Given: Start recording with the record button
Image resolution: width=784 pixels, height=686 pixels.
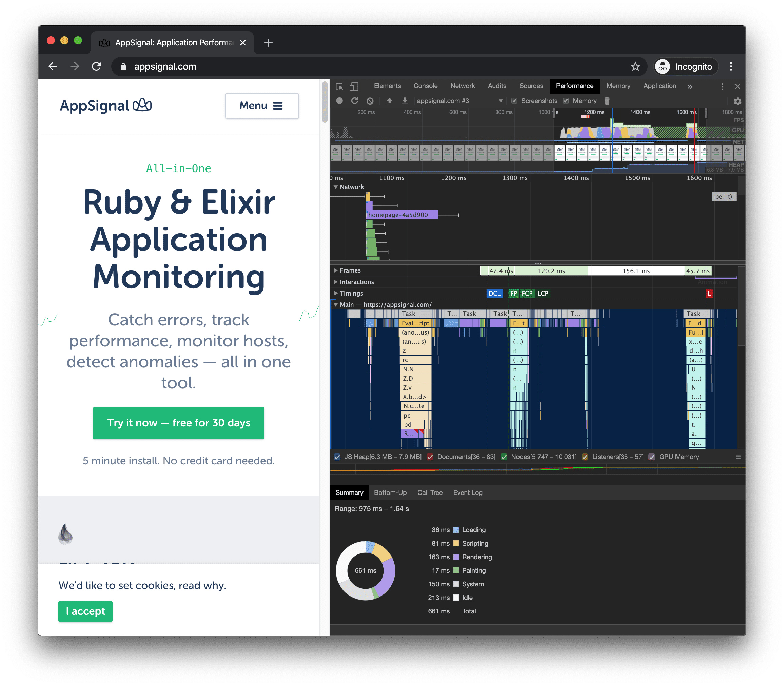Looking at the screenshot, I should [x=339, y=101].
